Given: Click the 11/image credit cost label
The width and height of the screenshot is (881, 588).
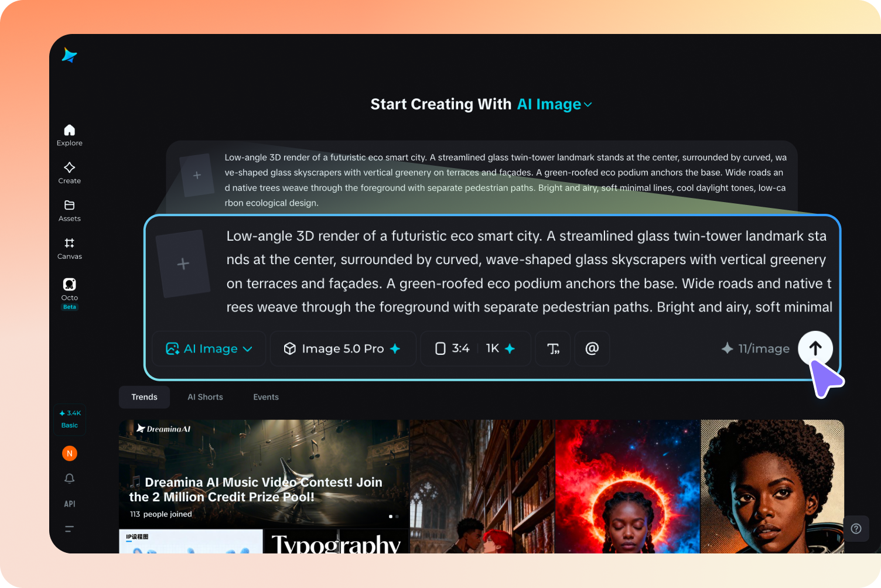Looking at the screenshot, I should click(x=756, y=348).
